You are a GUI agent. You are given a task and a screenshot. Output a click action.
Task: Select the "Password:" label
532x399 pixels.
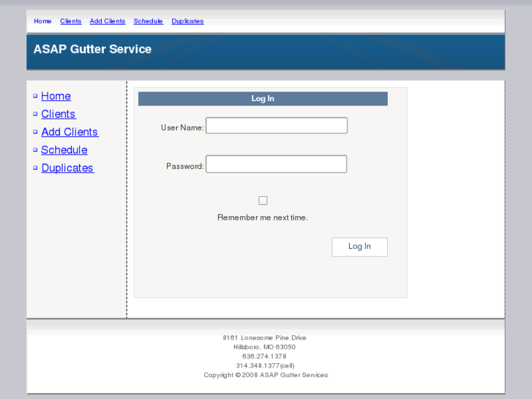pos(185,166)
